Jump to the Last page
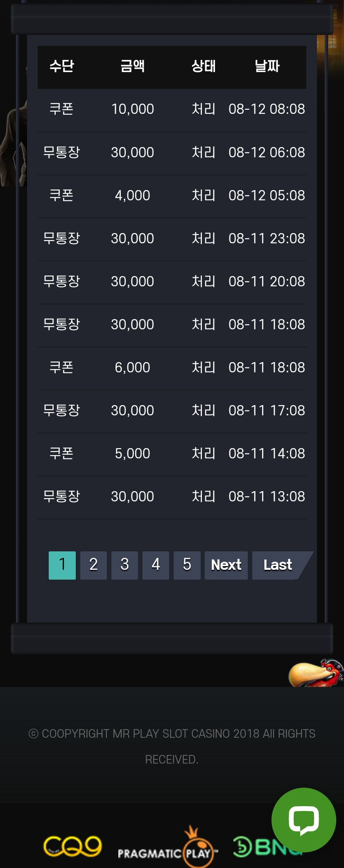344x868 pixels. (x=278, y=565)
